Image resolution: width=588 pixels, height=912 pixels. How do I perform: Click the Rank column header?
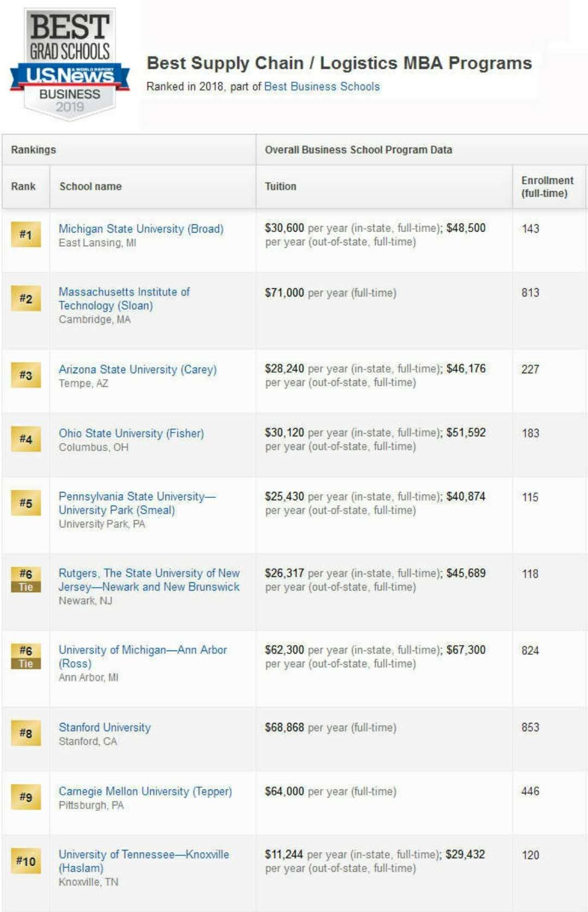(23, 186)
